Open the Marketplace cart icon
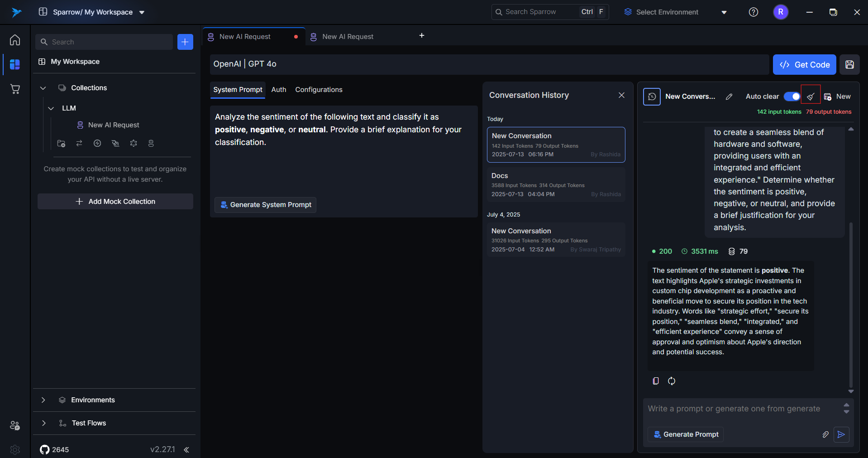Viewport: 868px width, 458px height. click(x=15, y=89)
